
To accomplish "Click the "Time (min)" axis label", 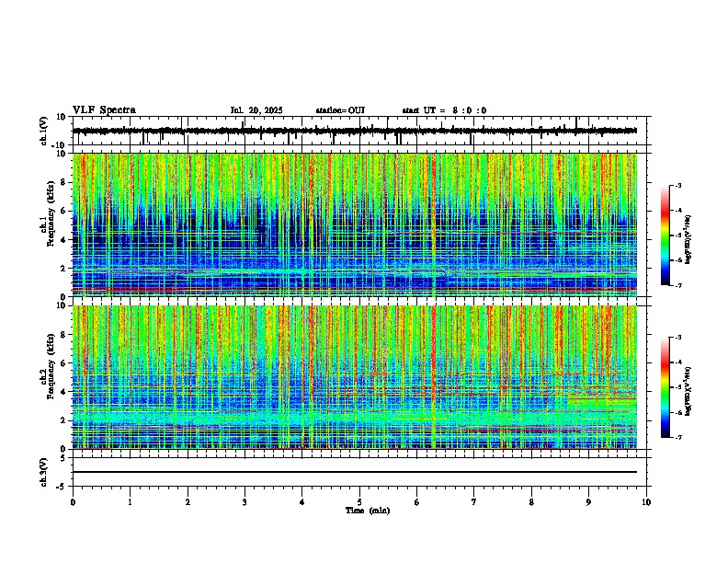I will point(368,511).
